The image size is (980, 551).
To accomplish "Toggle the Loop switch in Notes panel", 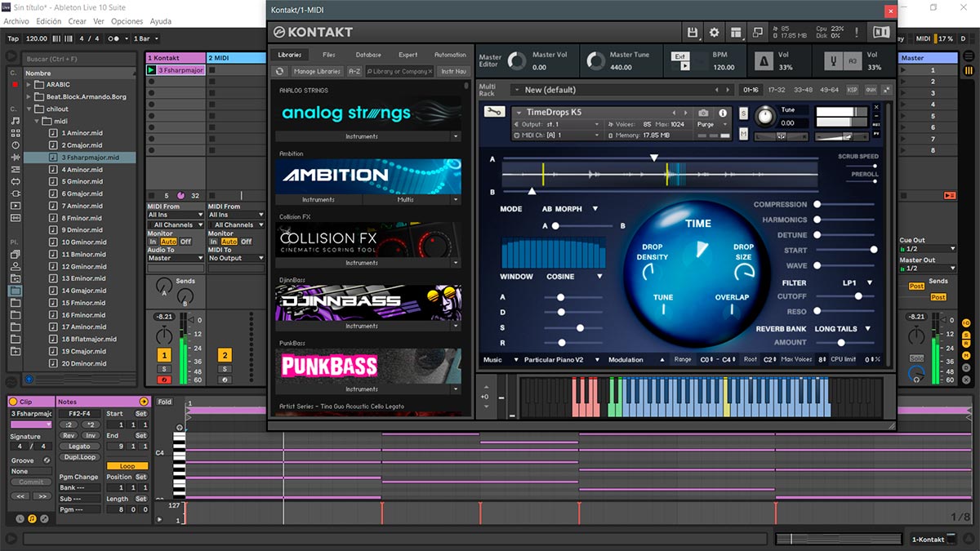I will tap(127, 466).
